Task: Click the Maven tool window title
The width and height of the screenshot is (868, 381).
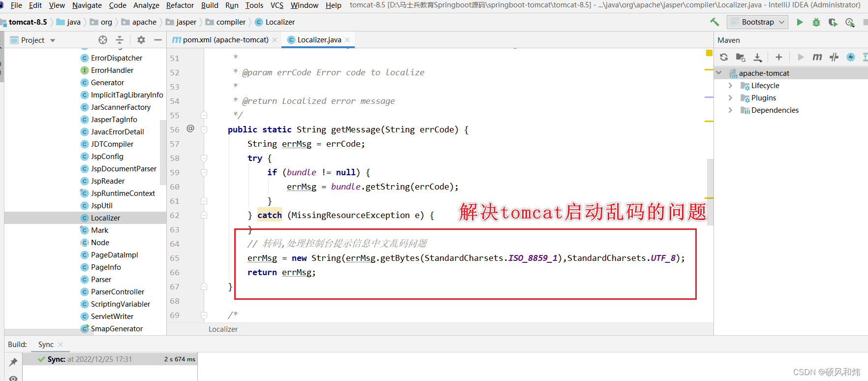Action: click(729, 40)
